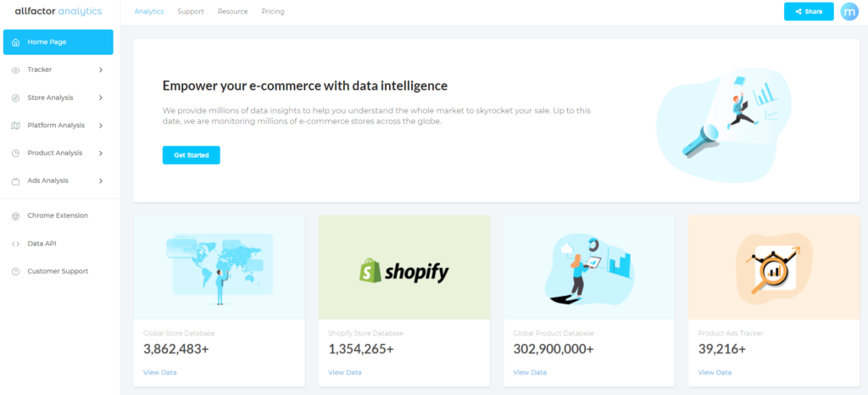
Task: Open View Data under Global Store Database
Action: [160, 372]
